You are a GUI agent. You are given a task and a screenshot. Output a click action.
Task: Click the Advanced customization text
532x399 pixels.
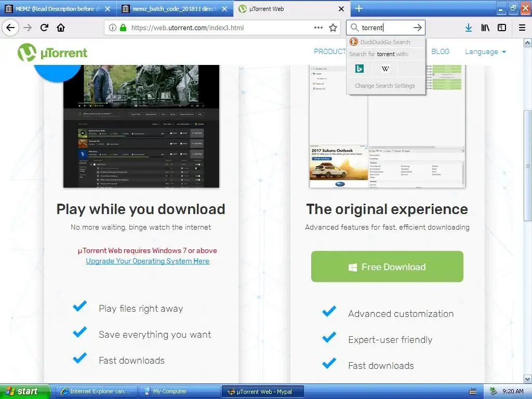point(401,313)
